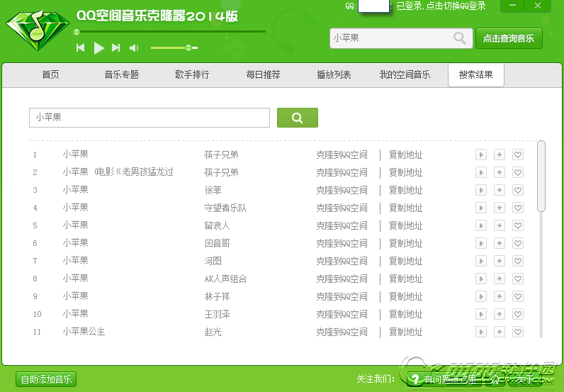Favorite song 2 heart icon
The height and width of the screenshot is (392, 564).
[x=518, y=172]
